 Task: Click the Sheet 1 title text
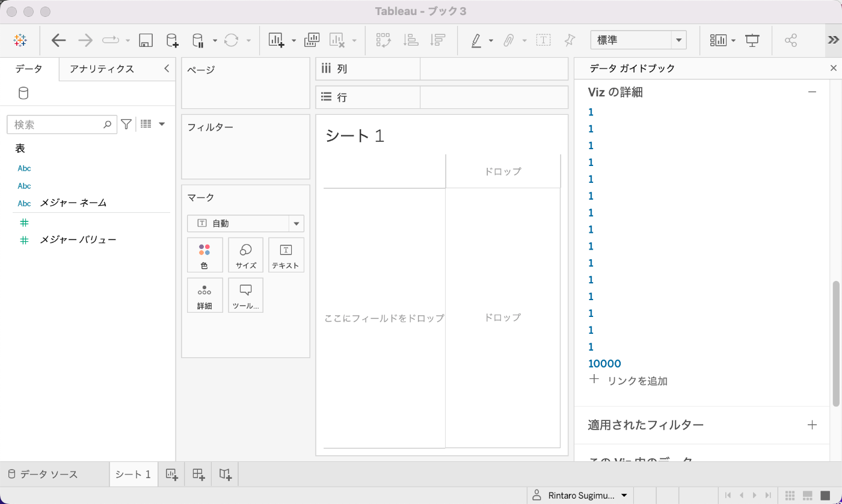point(355,136)
